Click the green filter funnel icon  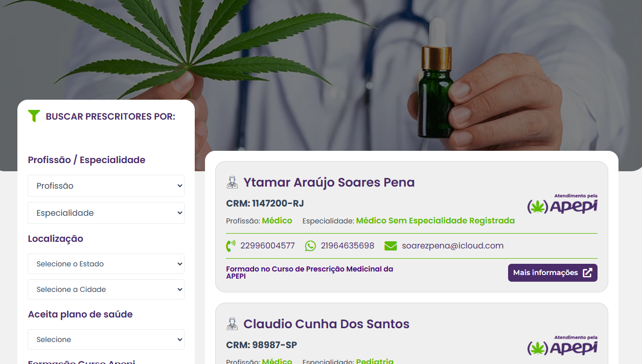[x=34, y=116]
